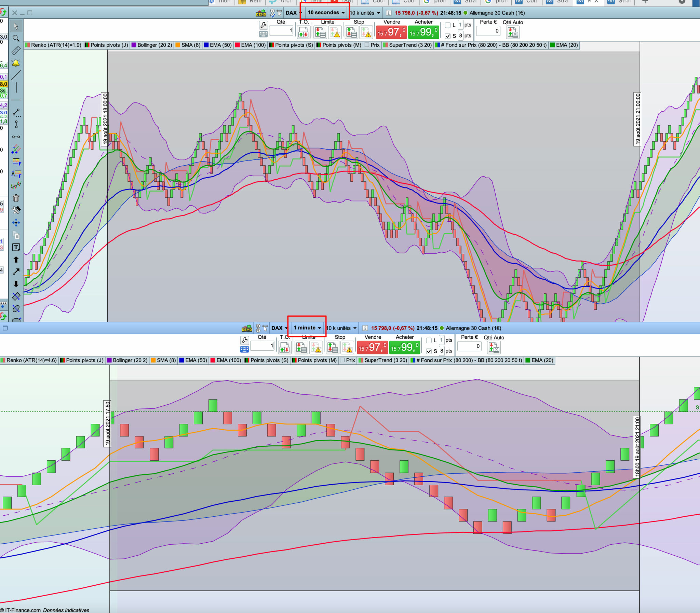Uncheck the S stop checkbox in top panel
Image resolution: width=700 pixels, height=613 pixels.
coord(448,36)
